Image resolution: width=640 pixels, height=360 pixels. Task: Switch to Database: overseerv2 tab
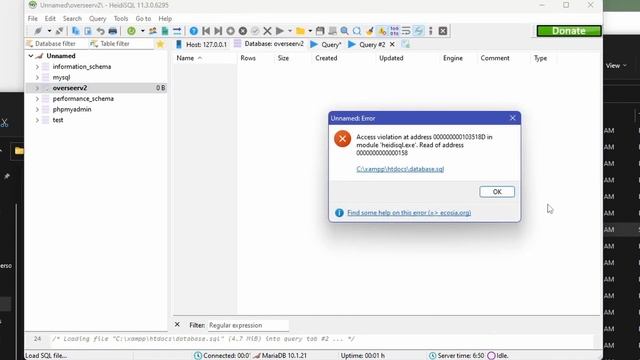(x=269, y=44)
